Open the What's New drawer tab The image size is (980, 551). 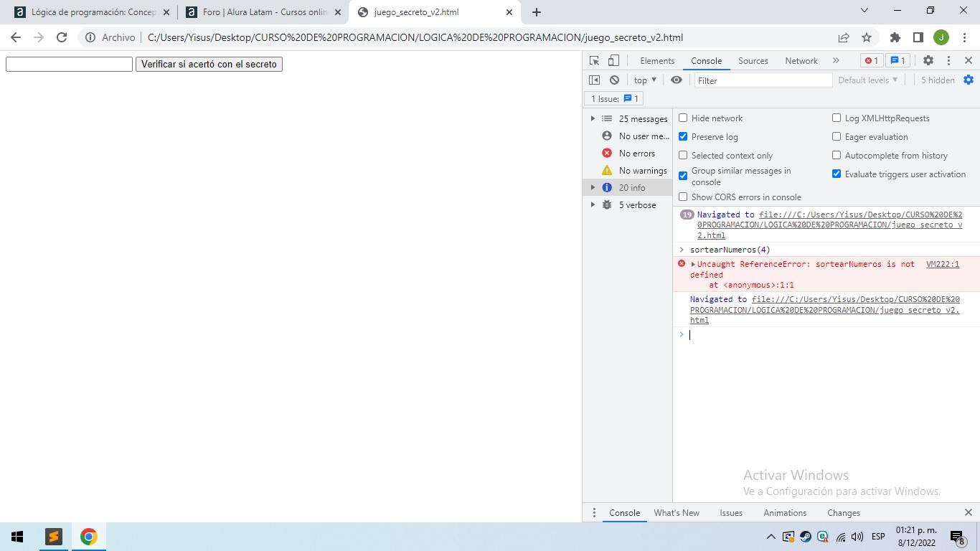pyautogui.click(x=677, y=513)
